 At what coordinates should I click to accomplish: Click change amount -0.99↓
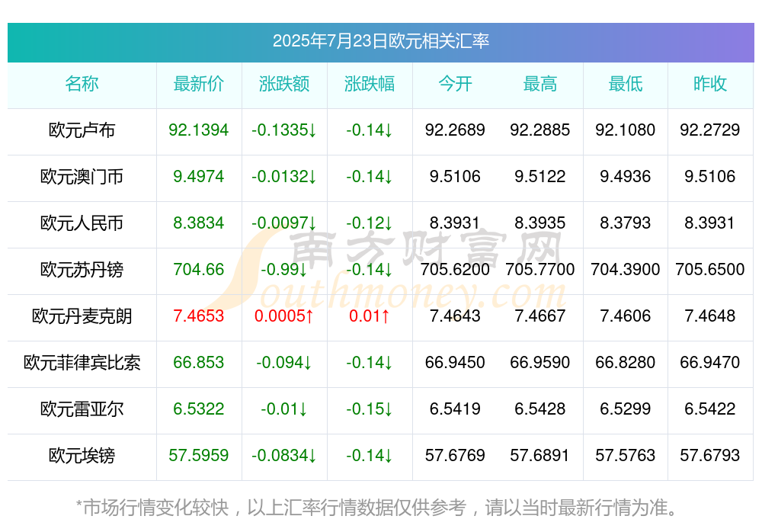click(x=283, y=269)
